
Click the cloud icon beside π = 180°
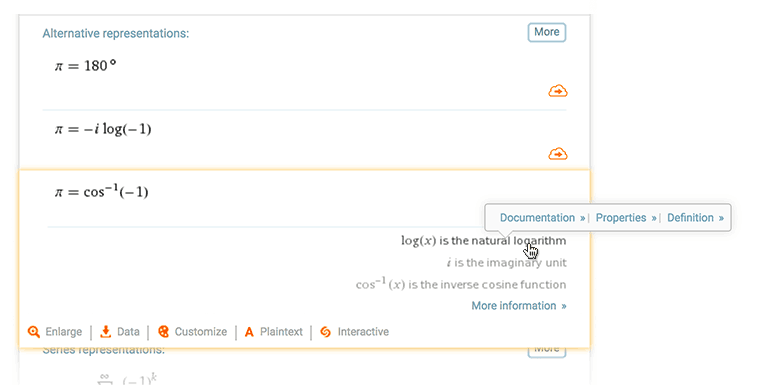558,91
